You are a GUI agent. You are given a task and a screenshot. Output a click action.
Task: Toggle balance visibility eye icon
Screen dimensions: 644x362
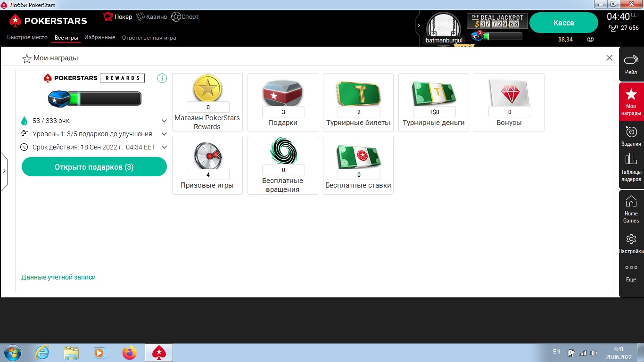[590, 40]
